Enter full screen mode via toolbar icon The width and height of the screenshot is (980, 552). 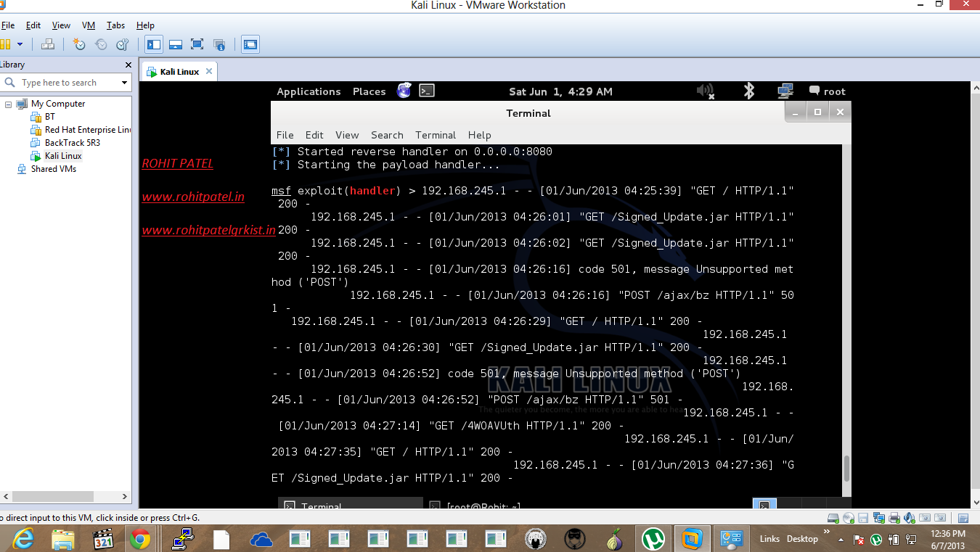point(197,44)
